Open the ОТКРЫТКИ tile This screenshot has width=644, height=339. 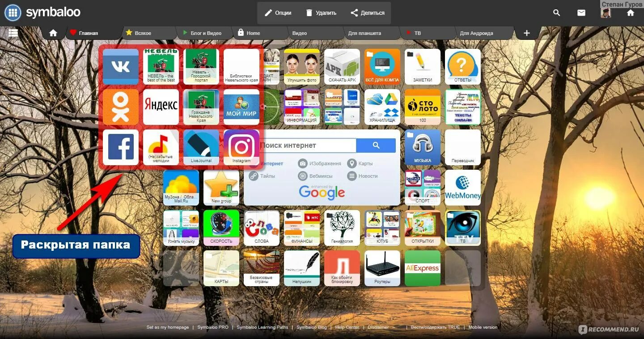point(423,228)
